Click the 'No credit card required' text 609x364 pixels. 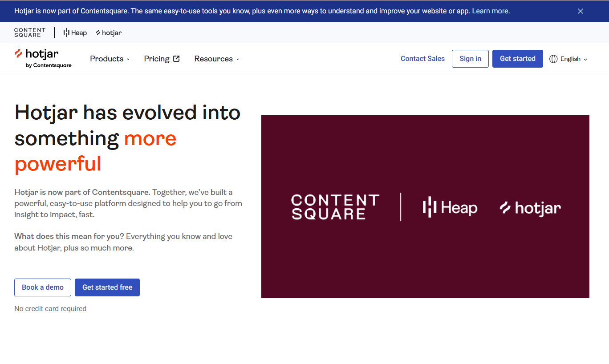[x=50, y=309]
